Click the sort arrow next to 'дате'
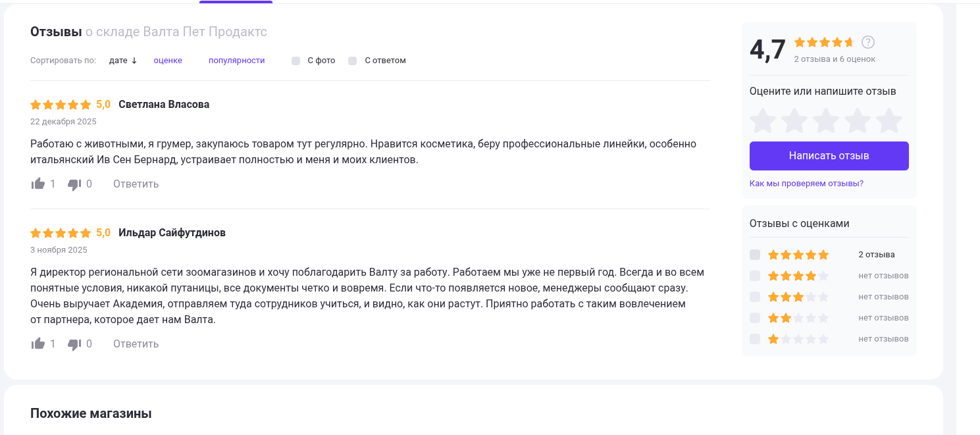 (134, 61)
